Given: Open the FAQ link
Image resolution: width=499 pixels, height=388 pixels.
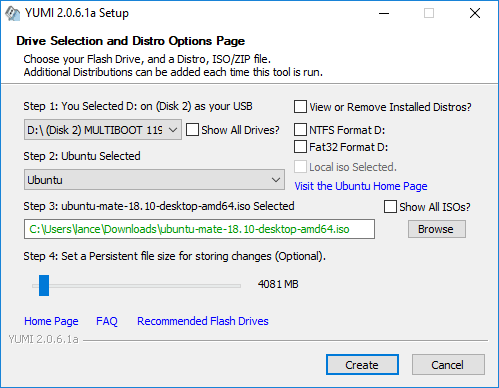Looking at the screenshot, I should (107, 321).
